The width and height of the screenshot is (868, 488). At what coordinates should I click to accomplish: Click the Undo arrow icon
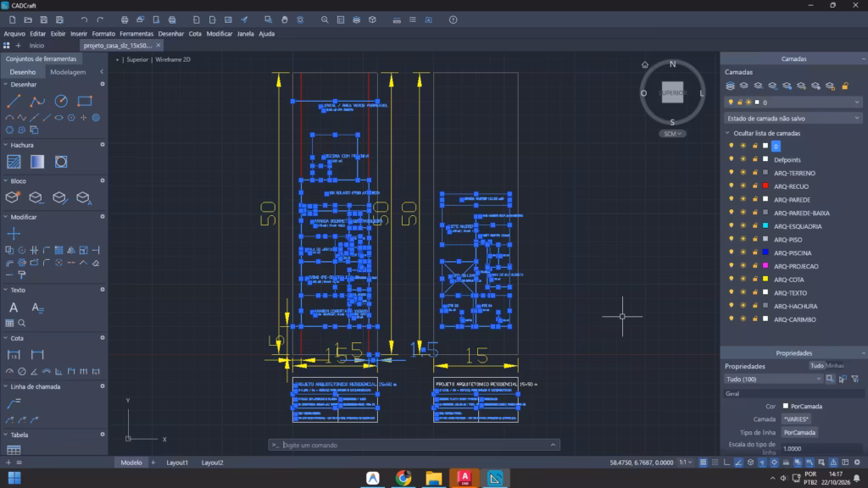point(84,20)
